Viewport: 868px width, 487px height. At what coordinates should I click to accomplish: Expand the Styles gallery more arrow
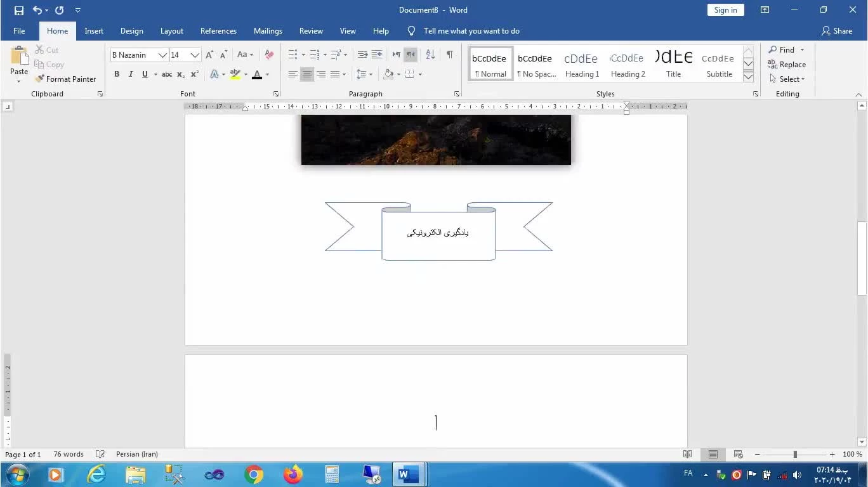[x=748, y=77]
